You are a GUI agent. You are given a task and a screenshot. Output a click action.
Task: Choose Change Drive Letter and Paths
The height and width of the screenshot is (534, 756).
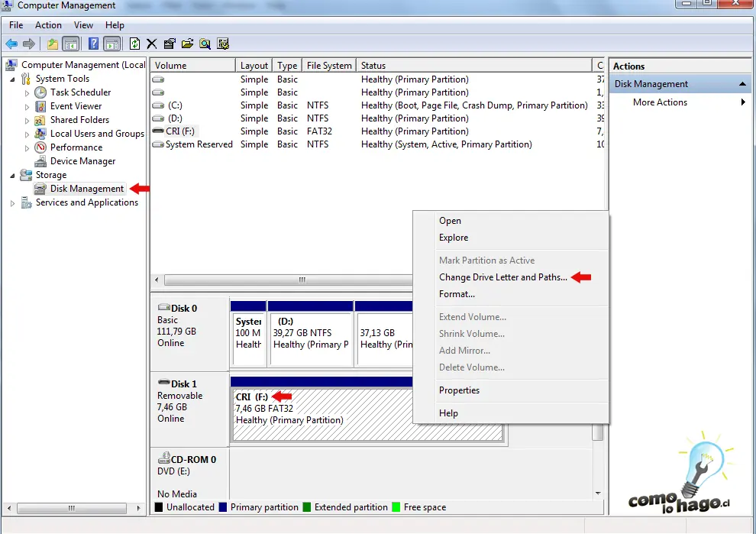(502, 277)
